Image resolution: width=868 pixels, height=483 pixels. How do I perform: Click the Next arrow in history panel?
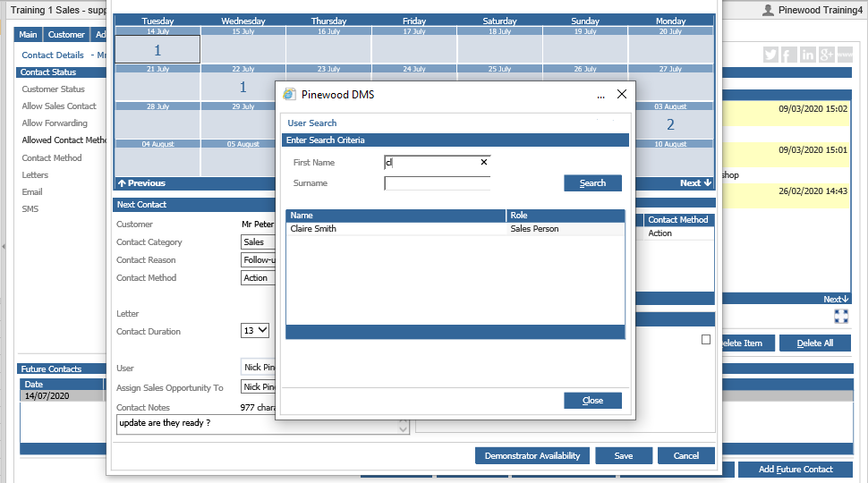pyautogui.click(x=836, y=300)
